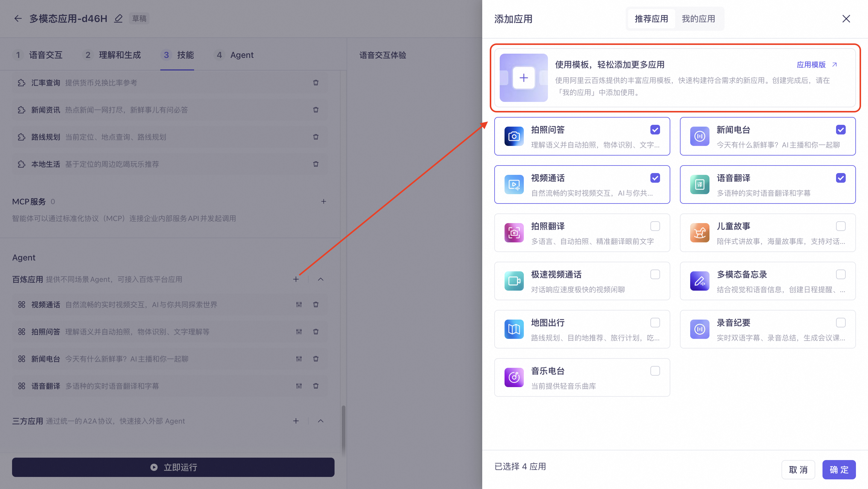Delete the 汇率查询 skill with the trash icon

click(316, 83)
